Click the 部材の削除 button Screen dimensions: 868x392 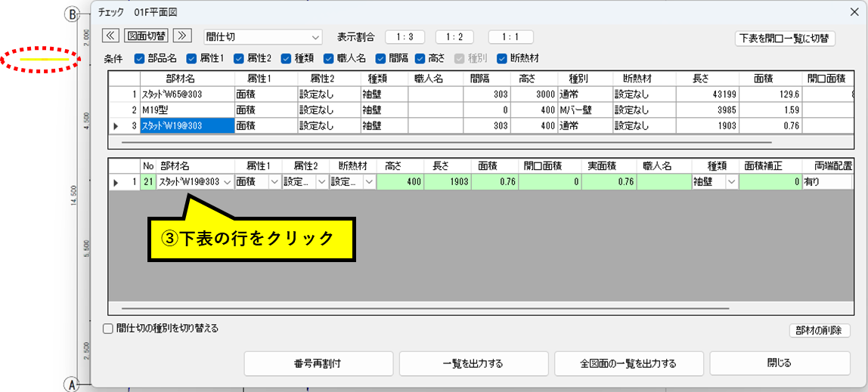click(x=819, y=331)
